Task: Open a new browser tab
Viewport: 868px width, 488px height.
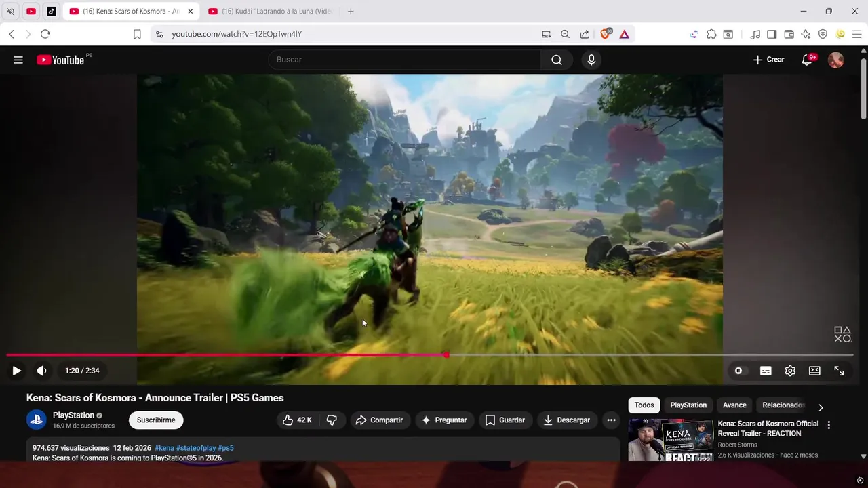Action: click(x=351, y=12)
